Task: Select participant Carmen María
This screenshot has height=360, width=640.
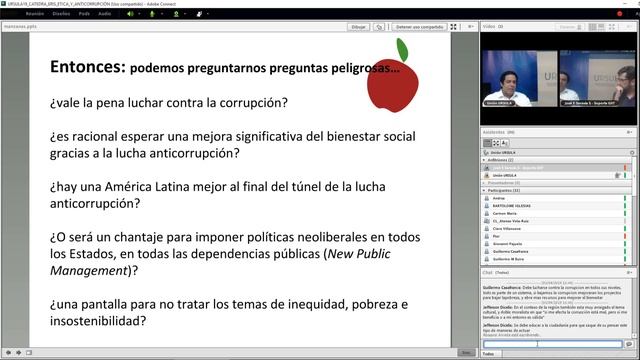Action: click(556, 213)
